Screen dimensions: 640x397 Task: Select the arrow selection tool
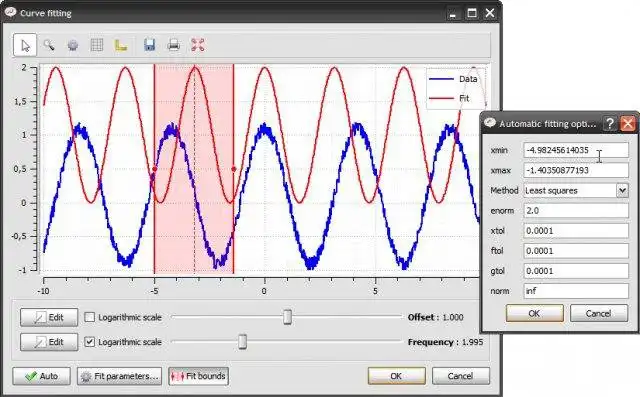[25, 45]
